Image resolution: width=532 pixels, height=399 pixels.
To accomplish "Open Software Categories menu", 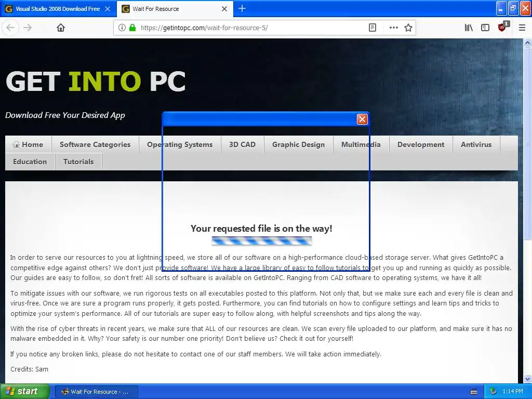I will tap(95, 144).
